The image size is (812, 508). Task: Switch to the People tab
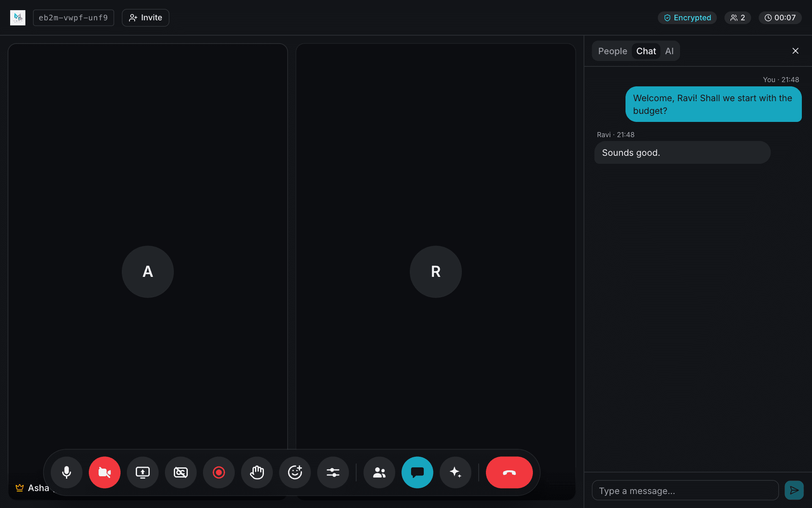612,51
